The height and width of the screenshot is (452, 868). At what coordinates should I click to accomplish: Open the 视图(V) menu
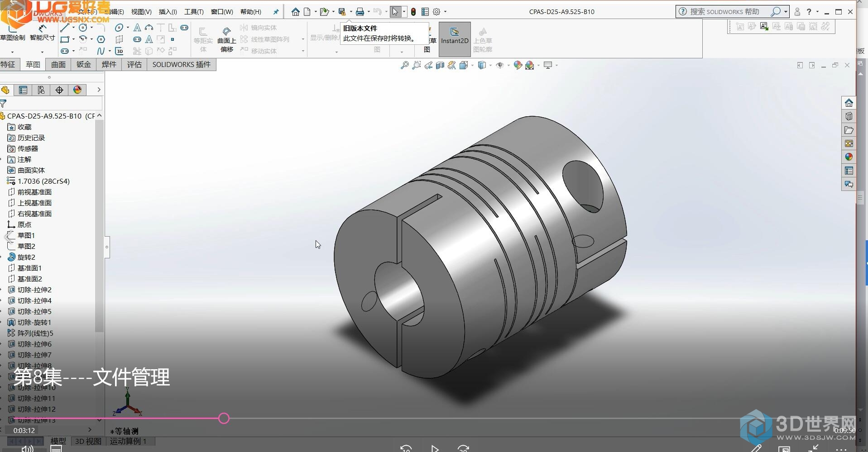coord(141,12)
